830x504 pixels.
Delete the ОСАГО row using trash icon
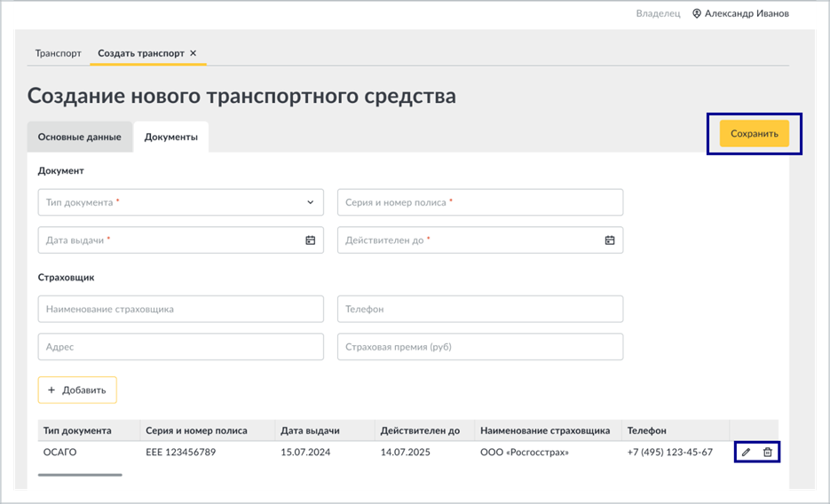768,453
